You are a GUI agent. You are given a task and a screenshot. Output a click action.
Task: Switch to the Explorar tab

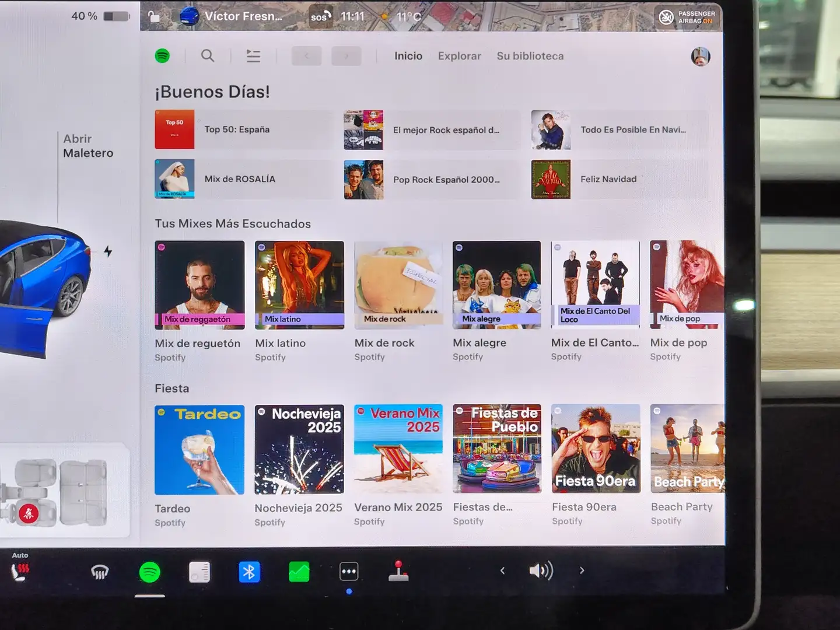(x=459, y=56)
